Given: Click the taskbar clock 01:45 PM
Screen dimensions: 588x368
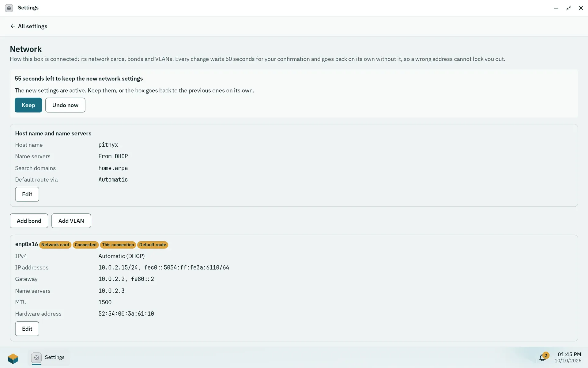Looking at the screenshot, I should coord(569,354).
